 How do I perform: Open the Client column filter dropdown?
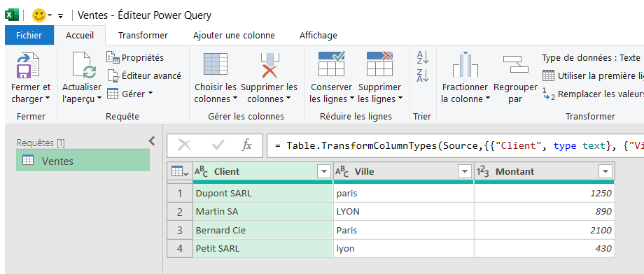coord(324,171)
